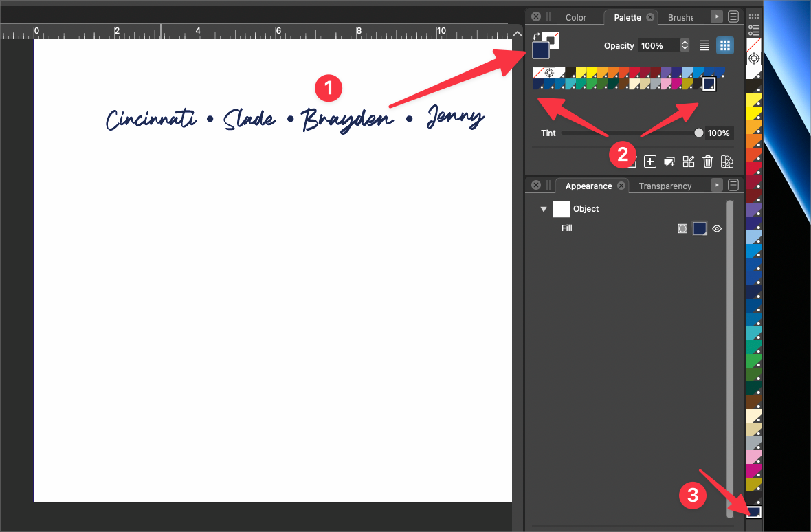Click the swap fill and stroke arrow

click(536, 35)
